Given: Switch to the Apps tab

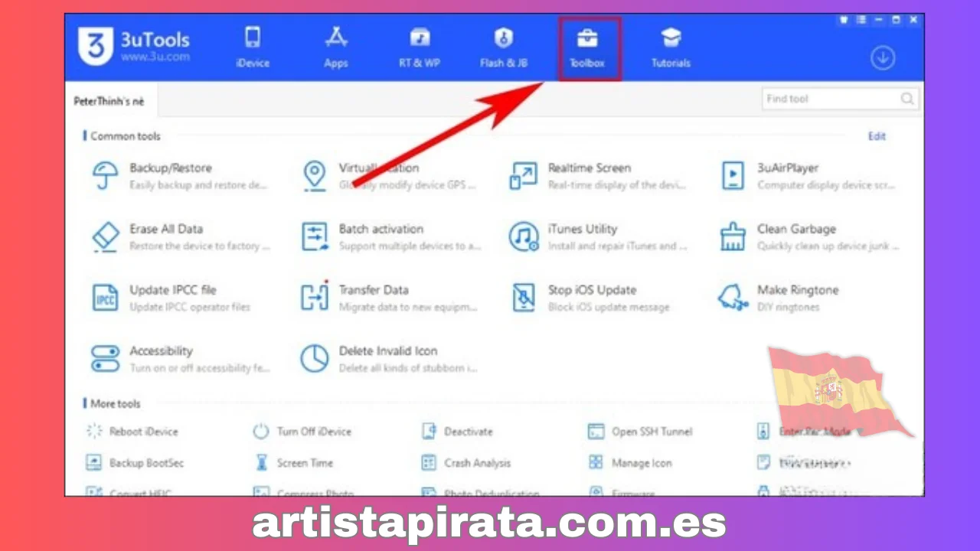Looking at the screenshot, I should click(336, 47).
